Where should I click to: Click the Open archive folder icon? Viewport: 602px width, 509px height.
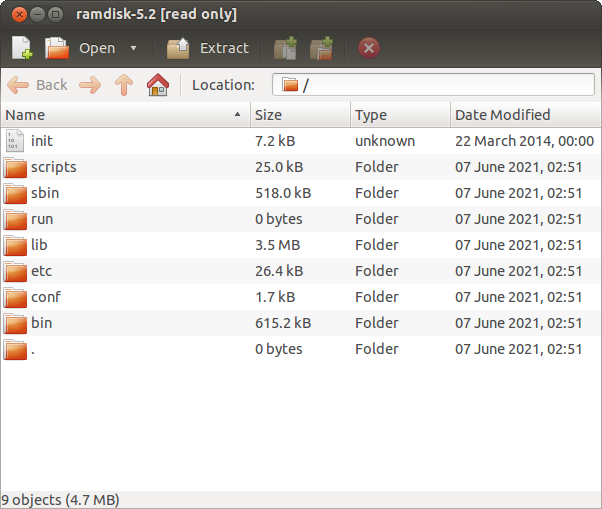tap(57, 48)
